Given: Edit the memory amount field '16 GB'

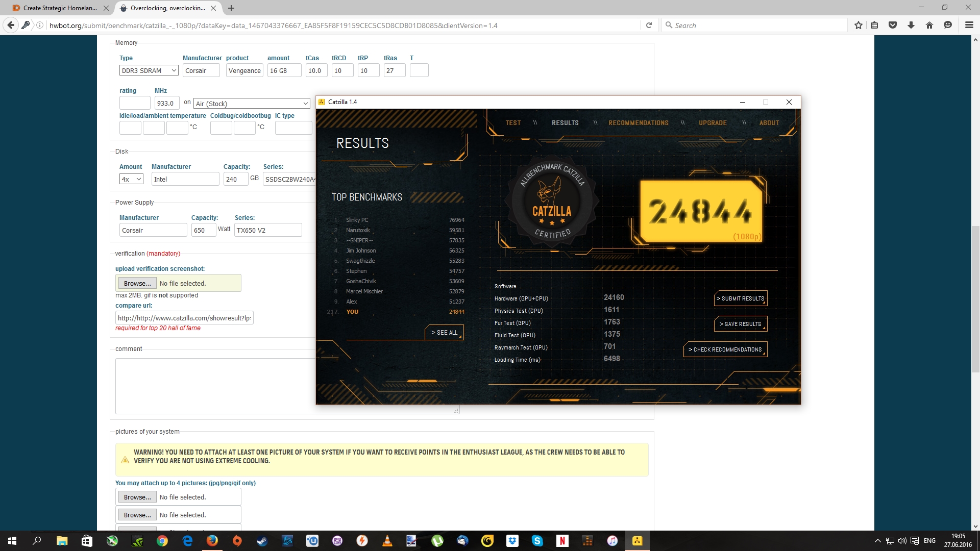Looking at the screenshot, I should point(284,70).
